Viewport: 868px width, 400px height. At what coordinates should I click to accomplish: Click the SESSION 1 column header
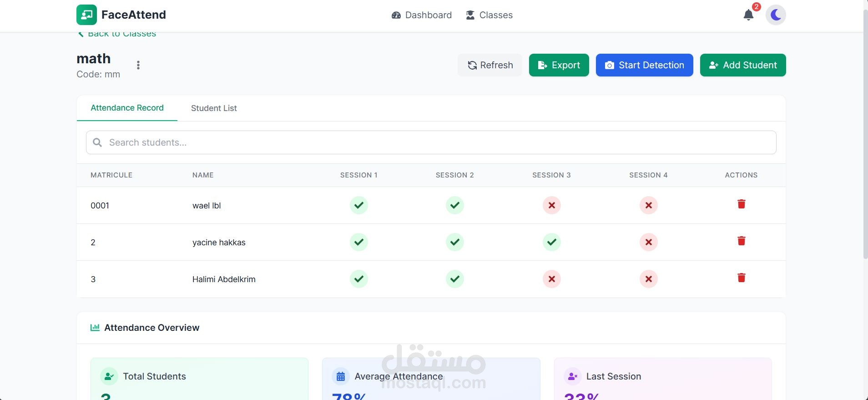pyautogui.click(x=359, y=175)
